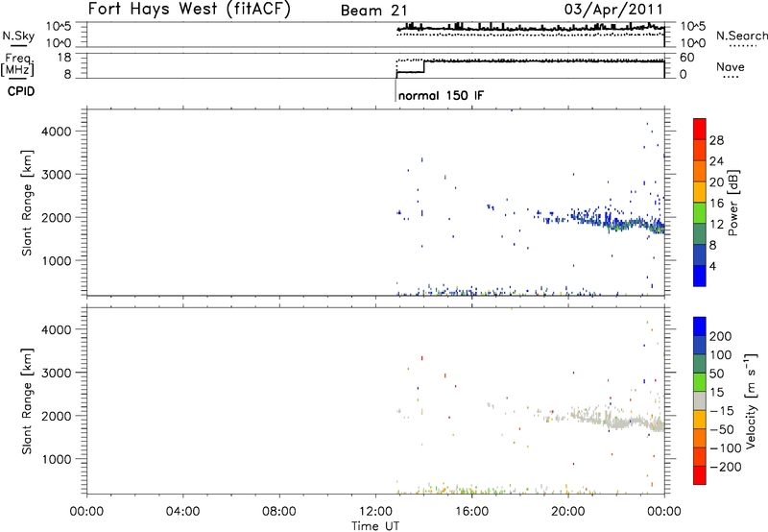Screen dimensions: 768x532
Task: Click the "18" frequency axis tick
Action: (x=64, y=58)
